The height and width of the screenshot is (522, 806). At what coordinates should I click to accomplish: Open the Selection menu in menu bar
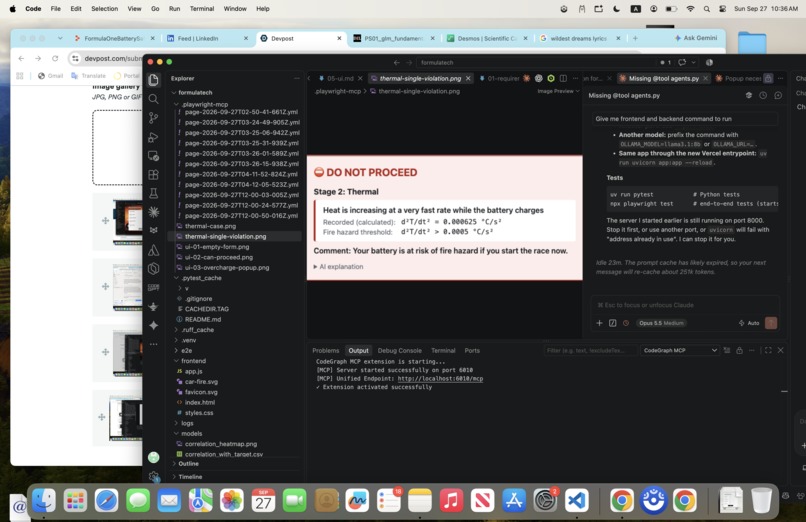(104, 9)
